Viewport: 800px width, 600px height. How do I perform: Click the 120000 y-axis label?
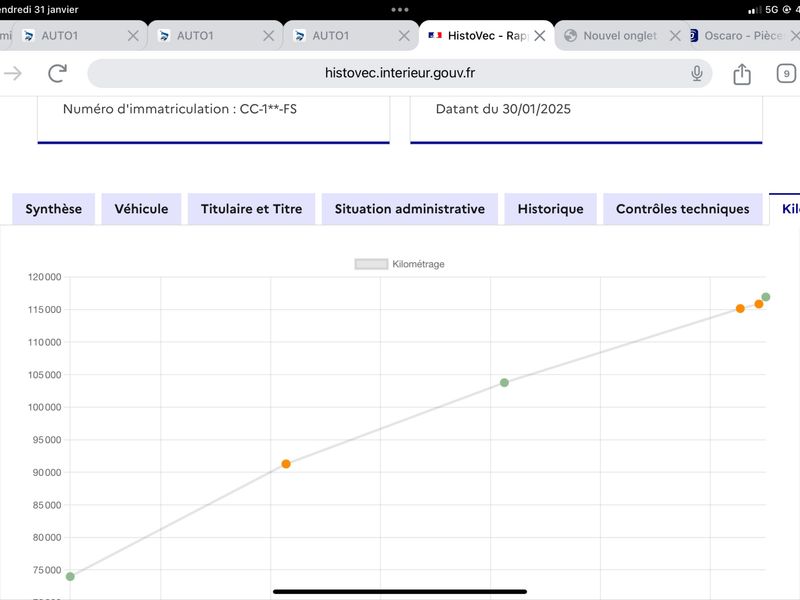44,277
